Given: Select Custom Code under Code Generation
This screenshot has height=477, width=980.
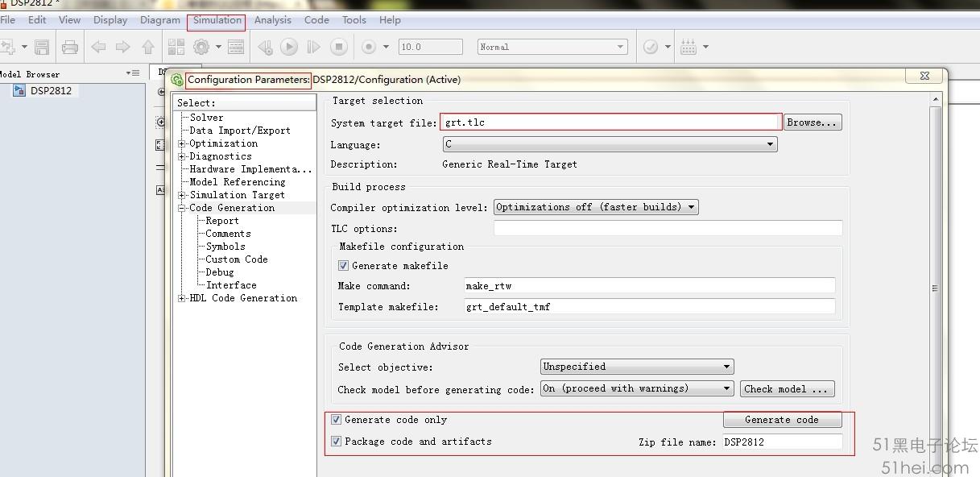Looking at the screenshot, I should (x=237, y=259).
